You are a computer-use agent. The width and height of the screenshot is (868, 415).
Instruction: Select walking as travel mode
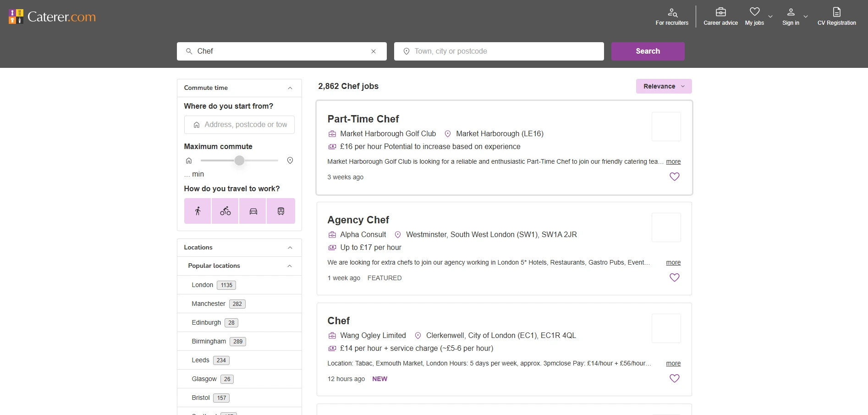pos(198,211)
